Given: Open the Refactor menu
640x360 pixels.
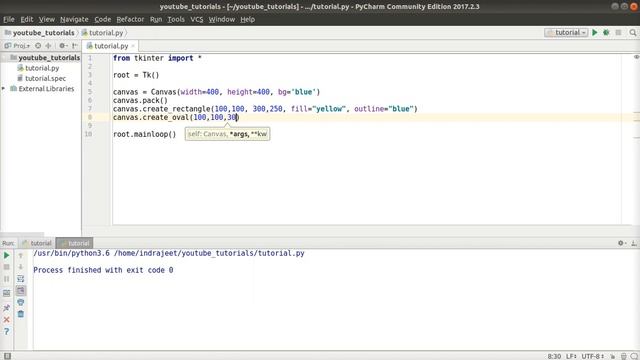Looking at the screenshot, I should [x=130, y=19].
